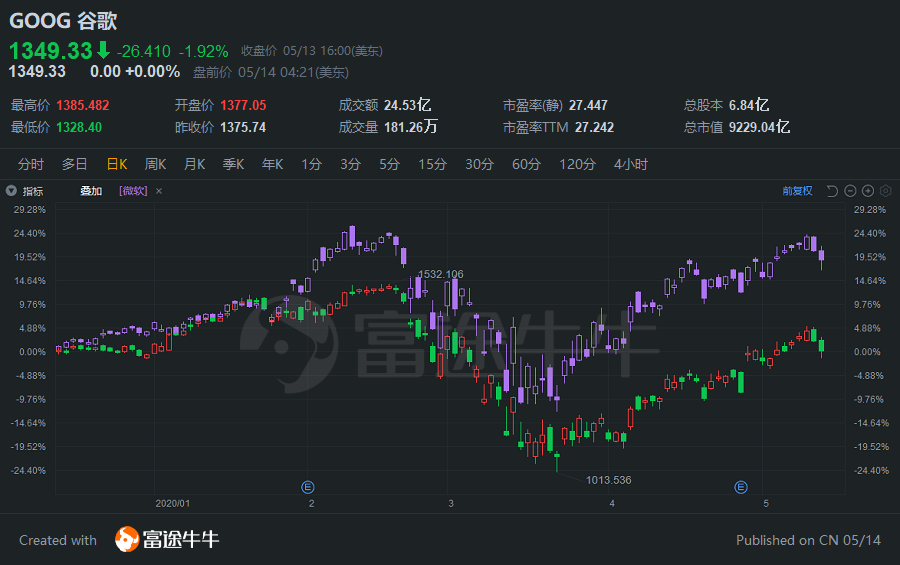This screenshot has height=565, width=900.
Task: Click the current price 1349.33 in green
Action: 51,51
